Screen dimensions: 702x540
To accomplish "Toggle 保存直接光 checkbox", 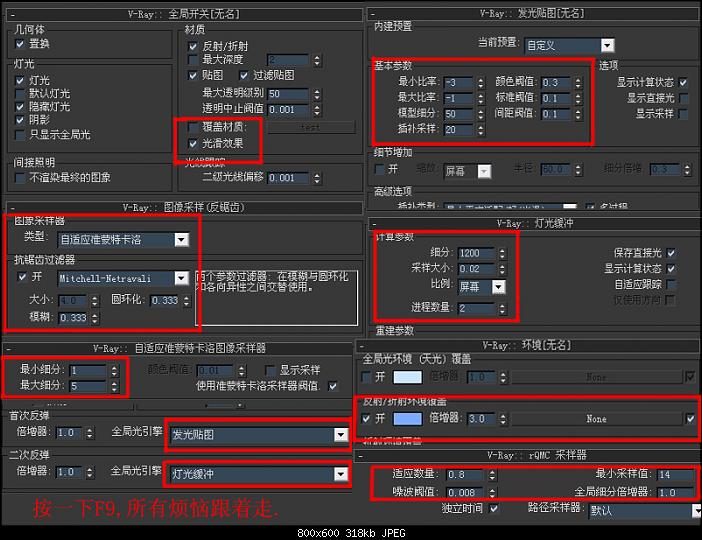I will (671, 253).
